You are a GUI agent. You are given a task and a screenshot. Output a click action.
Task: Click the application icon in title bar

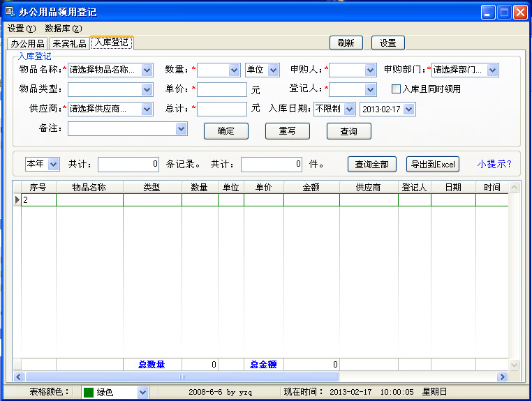(10, 12)
